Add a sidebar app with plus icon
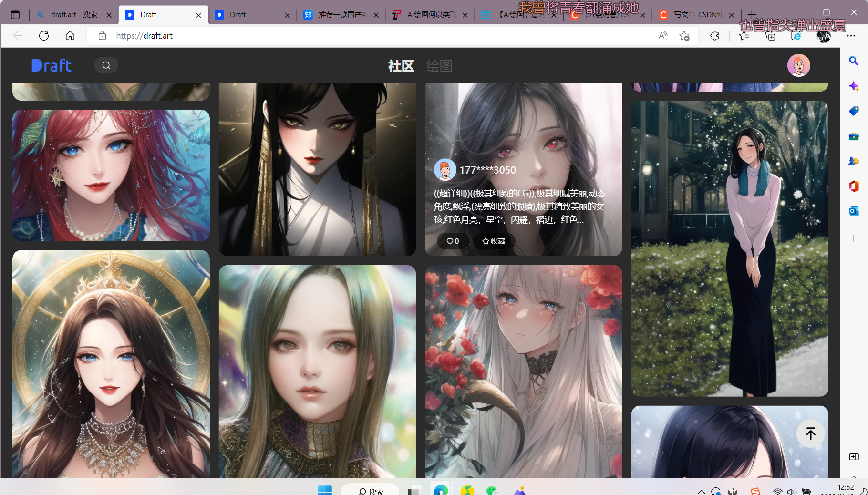868x495 pixels. coord(854,238)
